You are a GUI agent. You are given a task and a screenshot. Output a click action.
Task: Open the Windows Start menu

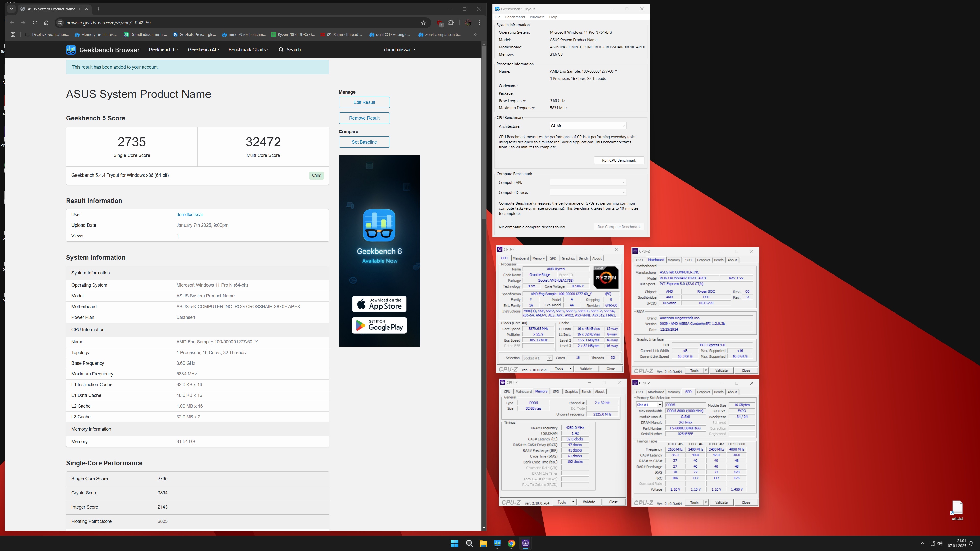click(x=455, y=543)
